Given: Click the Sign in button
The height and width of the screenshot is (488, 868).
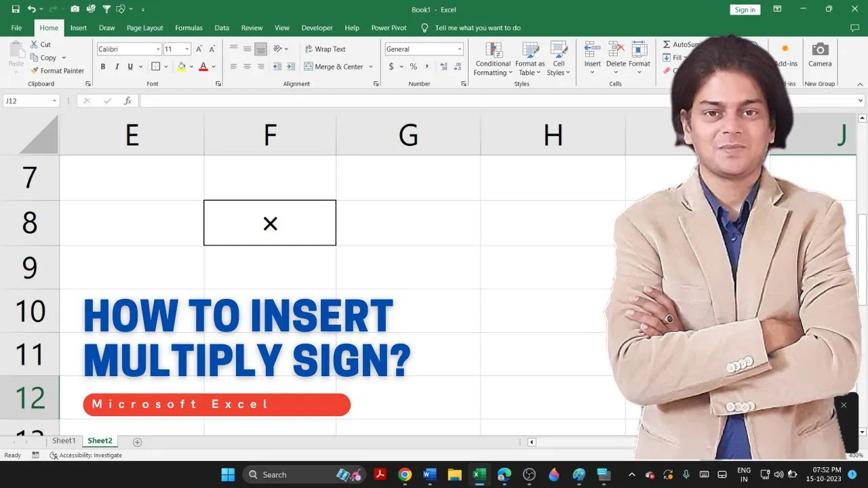Looking at the screenshot, I should (745, 9).
